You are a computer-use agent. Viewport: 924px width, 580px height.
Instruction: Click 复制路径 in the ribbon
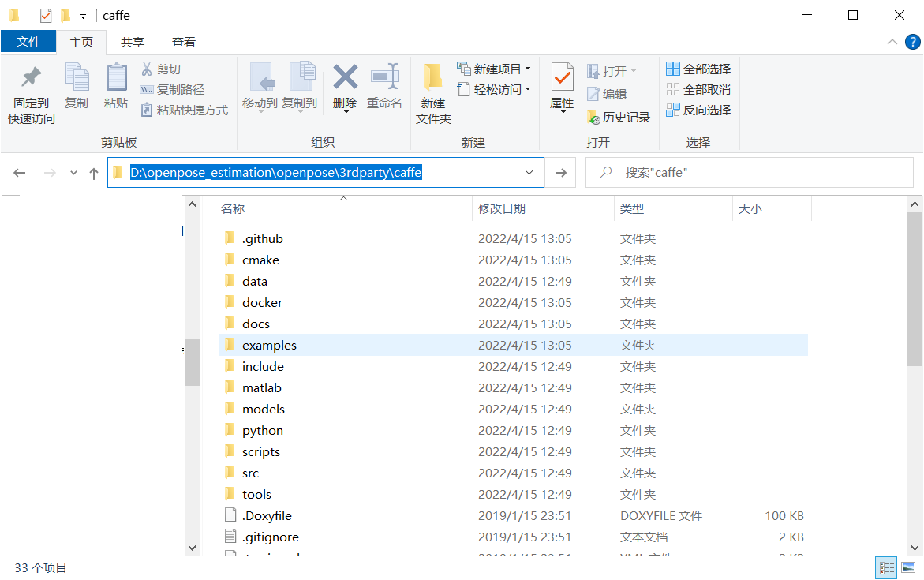pos(172,90)
